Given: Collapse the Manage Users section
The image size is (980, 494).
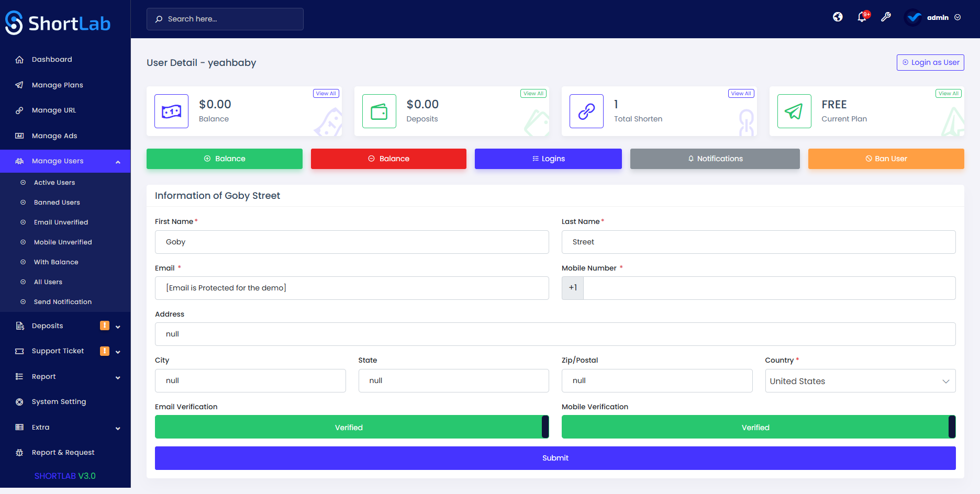Looking at the screenshot, I should (118, 161).
